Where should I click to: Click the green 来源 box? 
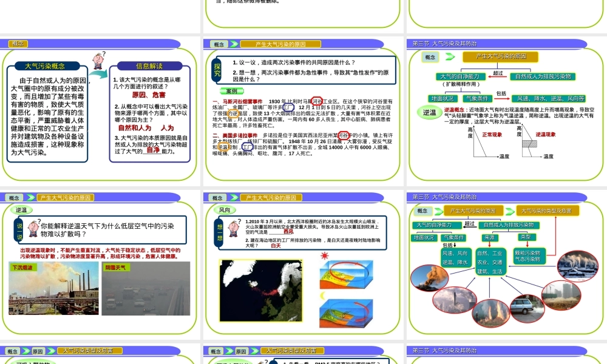(x=489, y=237)
